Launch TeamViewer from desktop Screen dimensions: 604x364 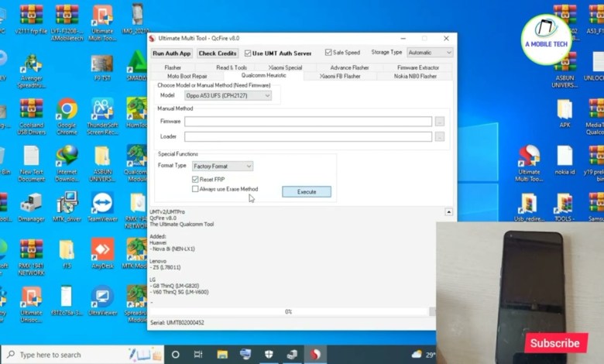102,207
